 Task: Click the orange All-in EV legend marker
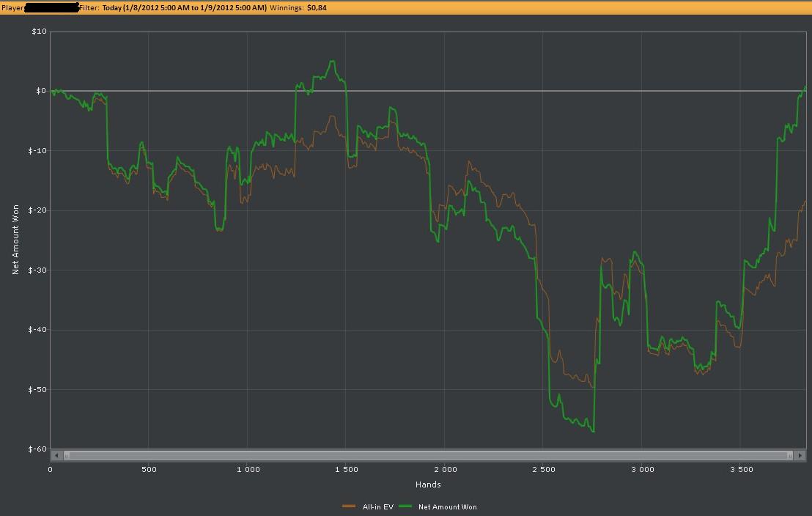(349, 506)
